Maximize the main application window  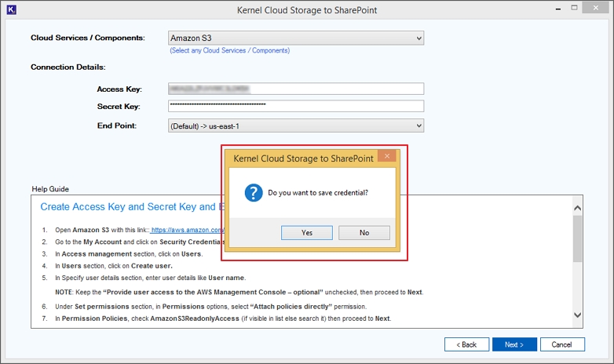574,8
